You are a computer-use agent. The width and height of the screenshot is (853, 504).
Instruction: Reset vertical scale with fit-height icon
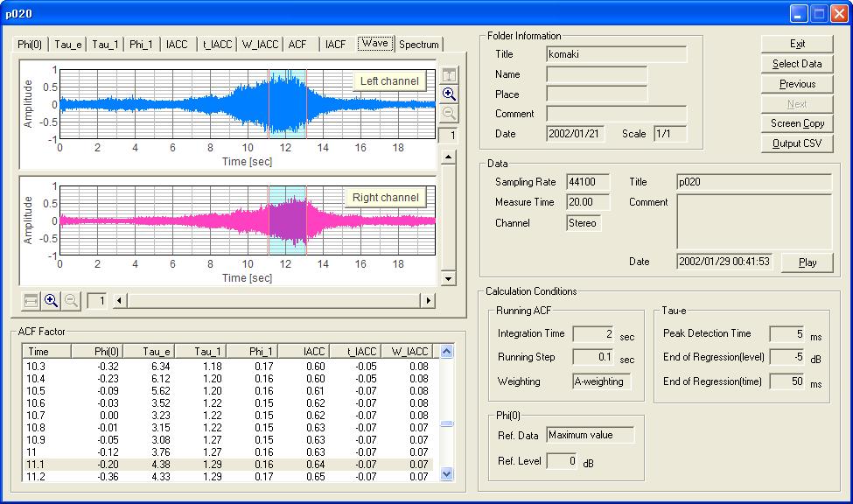point(448,75)
